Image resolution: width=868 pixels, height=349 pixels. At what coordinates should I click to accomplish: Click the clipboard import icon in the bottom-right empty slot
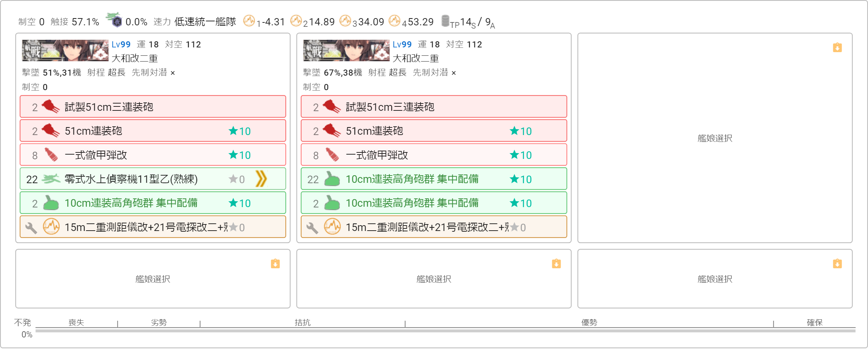coord(837,264)
